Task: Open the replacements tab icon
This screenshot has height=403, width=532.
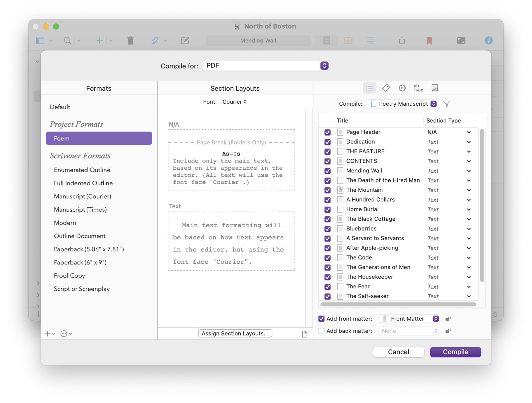Action: pos(418,88)
